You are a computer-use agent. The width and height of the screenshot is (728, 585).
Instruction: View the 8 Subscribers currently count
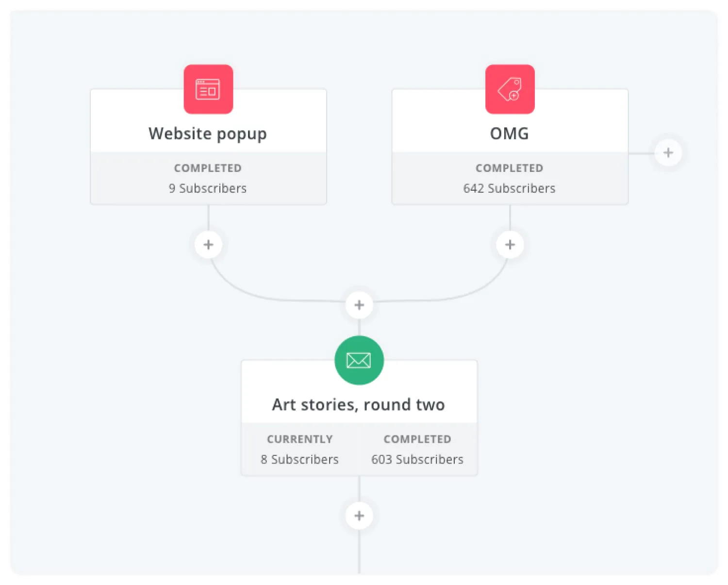[x=299, y=459]
